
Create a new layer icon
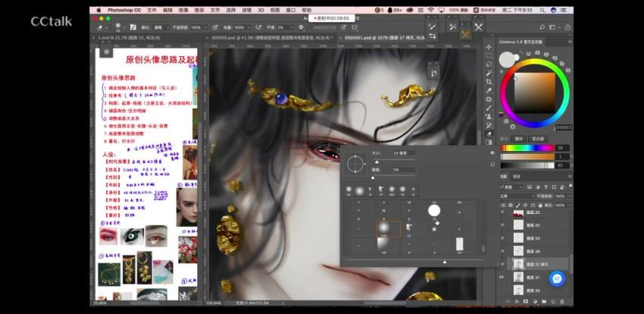(552, 301)
